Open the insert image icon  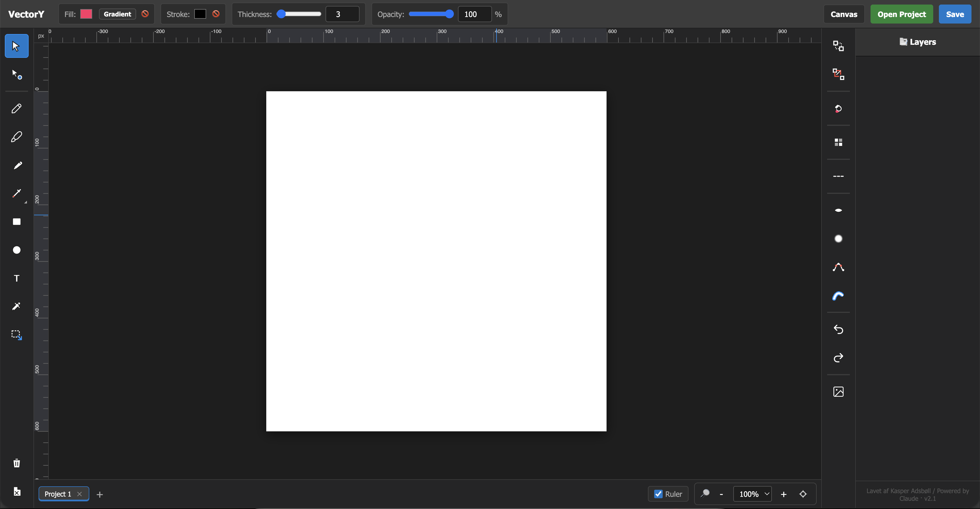tap(838, 392)
